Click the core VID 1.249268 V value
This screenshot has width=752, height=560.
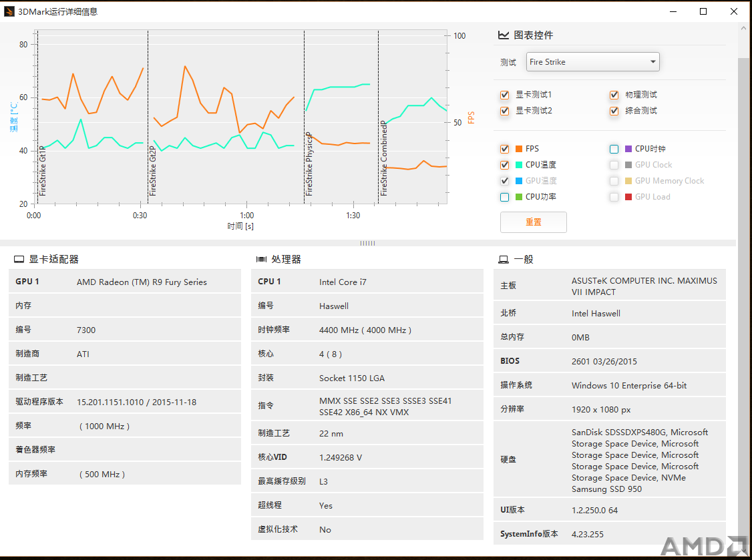(341, 458)
